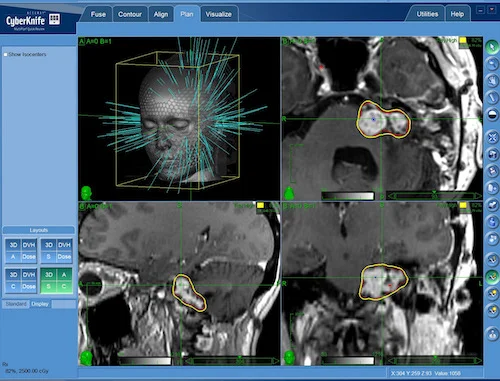Click grayscale contrast bar in axial view
This screenshot has height=381, width=500.
click(348, 195)
